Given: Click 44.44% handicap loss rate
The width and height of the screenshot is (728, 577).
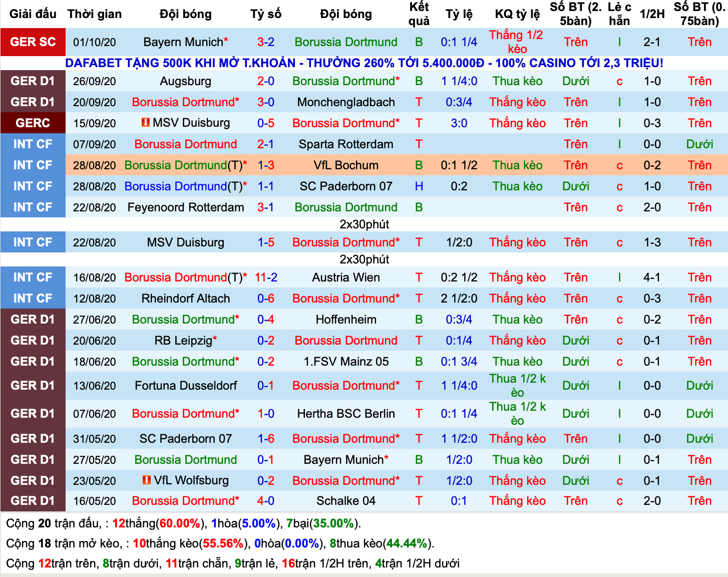Looking at the screenshot, I should [407, 543].
